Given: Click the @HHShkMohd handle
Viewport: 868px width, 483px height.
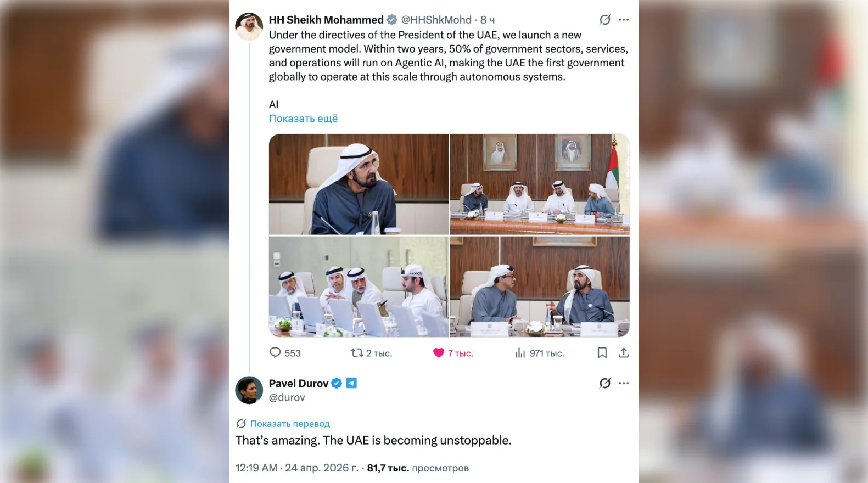Looking at the screenshot, I should pyautogui.click(x=436, y=20).
